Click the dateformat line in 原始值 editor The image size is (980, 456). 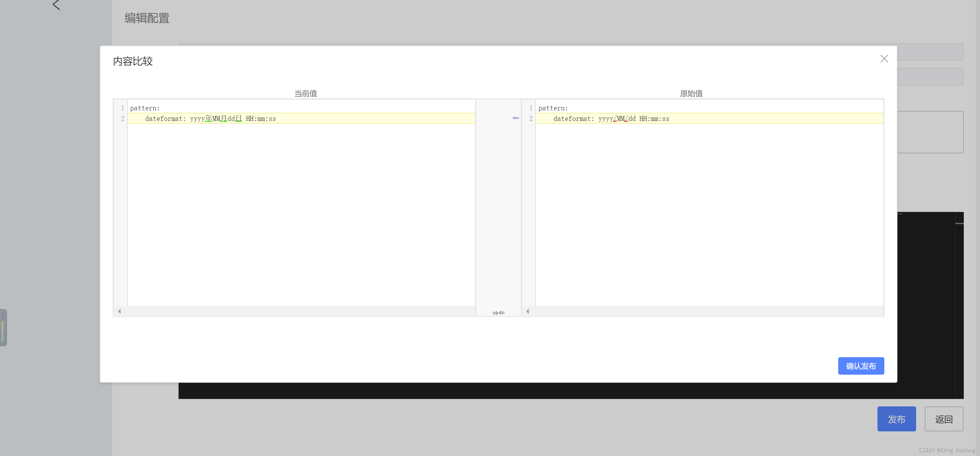coord(709,118)
